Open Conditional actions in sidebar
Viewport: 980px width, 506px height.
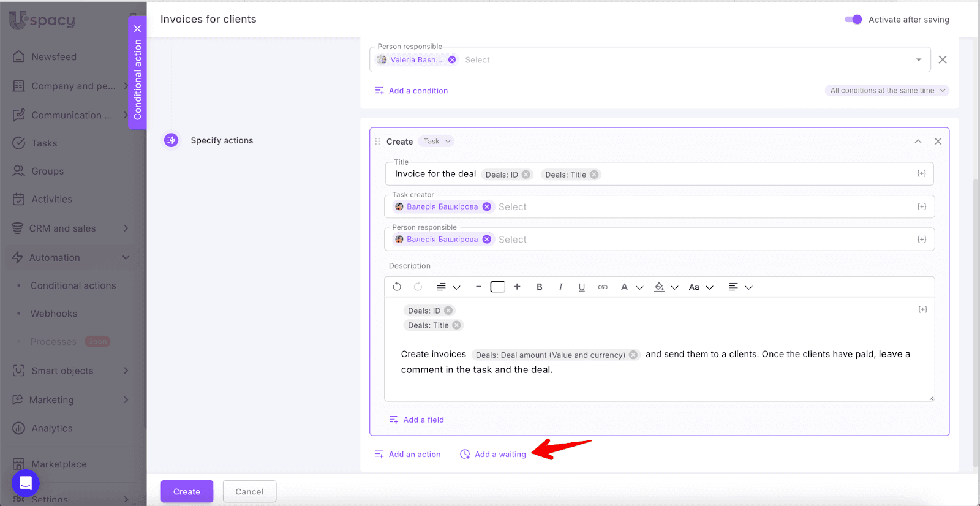(x=73, y=285)
